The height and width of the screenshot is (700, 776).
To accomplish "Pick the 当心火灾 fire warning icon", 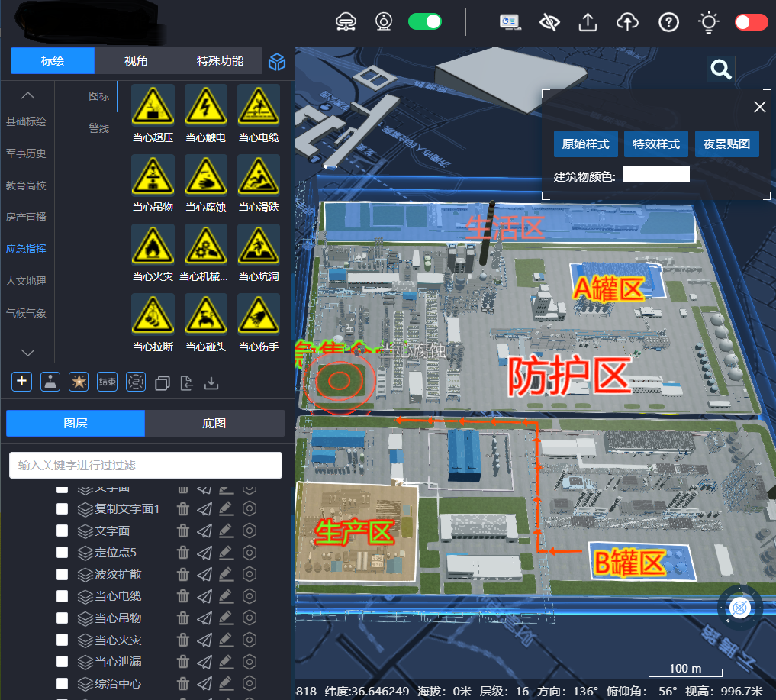I will click(x=153, y=245).
